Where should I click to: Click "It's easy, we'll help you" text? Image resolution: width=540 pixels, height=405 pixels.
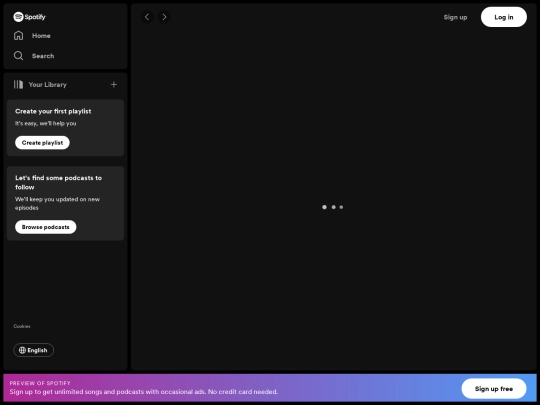(45, 123)
